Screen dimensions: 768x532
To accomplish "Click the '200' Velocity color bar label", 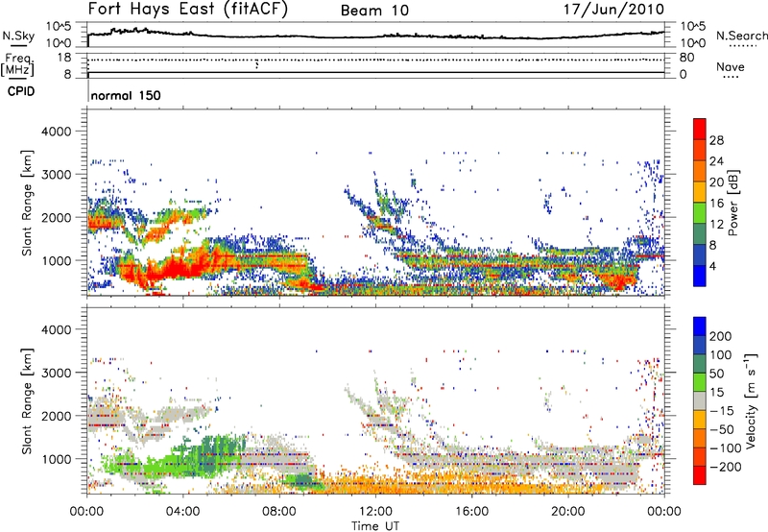I will pos(721,336).
